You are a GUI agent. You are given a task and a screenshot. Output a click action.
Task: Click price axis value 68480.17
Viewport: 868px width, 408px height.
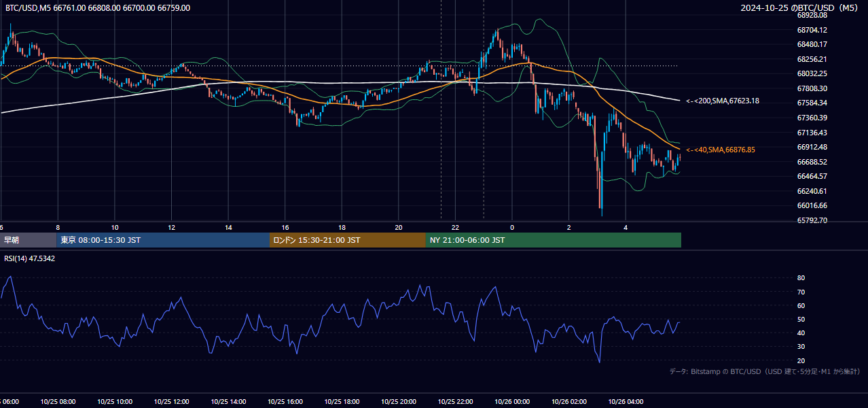pyautogui.click(x=812, y=44)
